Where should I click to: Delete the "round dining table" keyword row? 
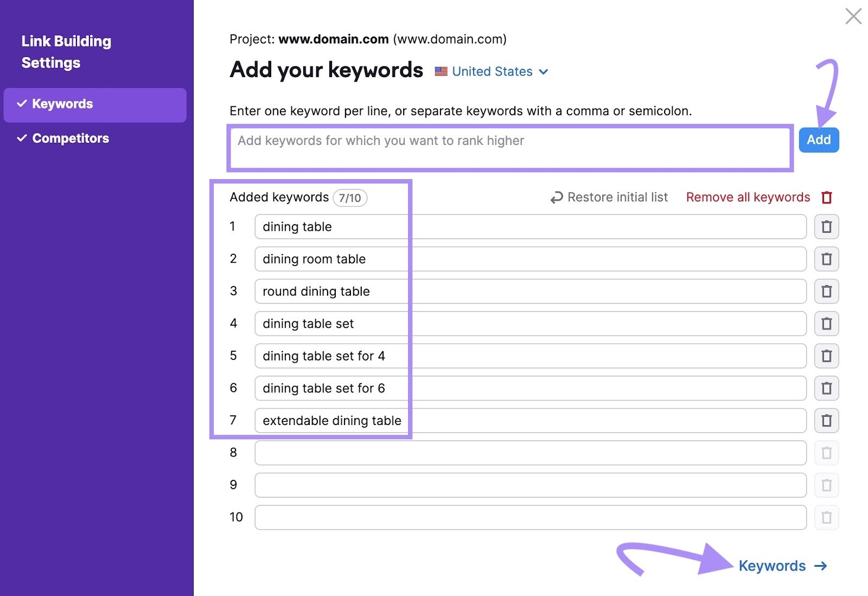pos(826,291)
